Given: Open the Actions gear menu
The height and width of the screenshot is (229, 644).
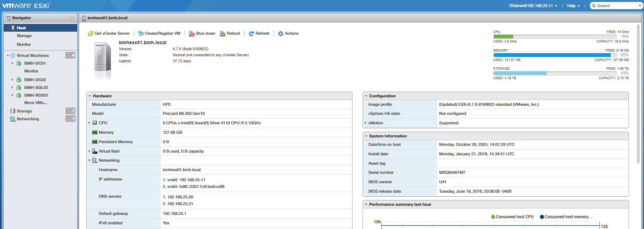Looking at the screenshot, I should point(281,34).
